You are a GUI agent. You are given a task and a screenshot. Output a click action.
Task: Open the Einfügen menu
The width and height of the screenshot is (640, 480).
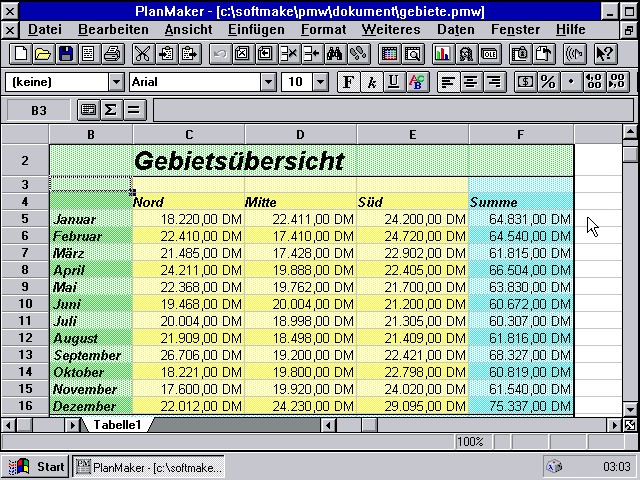coord(256,29)
